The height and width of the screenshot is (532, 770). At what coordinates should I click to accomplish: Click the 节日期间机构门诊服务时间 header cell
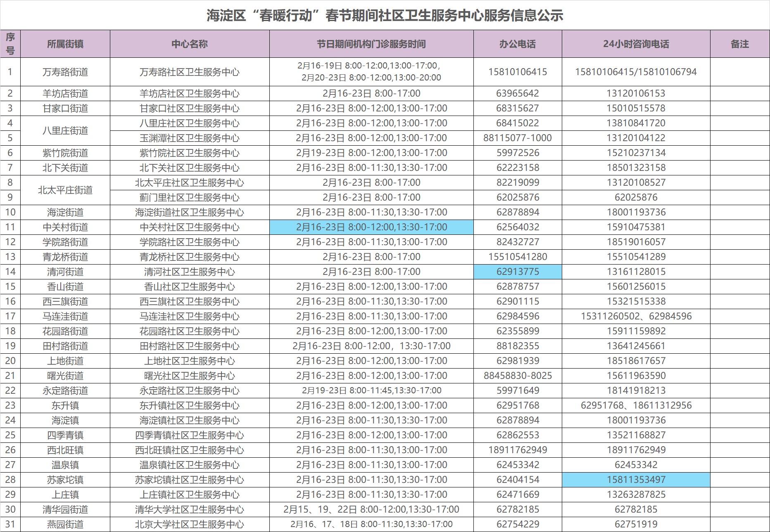tap(371, 44)
